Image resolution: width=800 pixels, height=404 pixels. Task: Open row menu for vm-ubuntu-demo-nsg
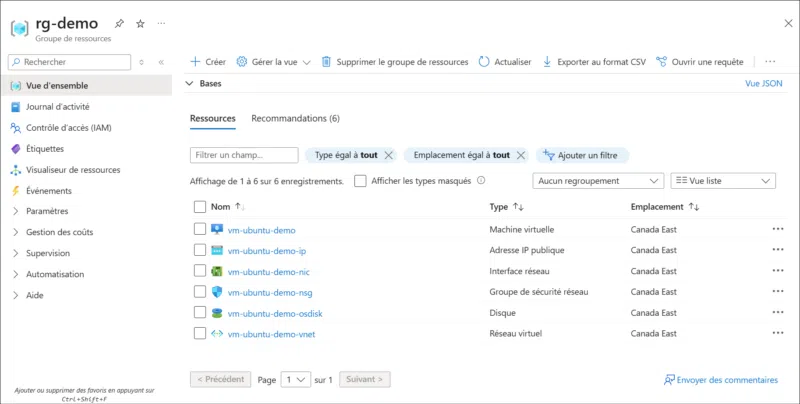click(x=778, y=291)
